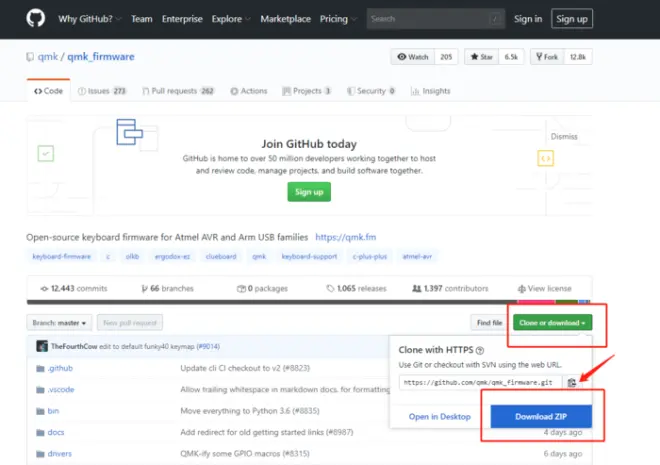The height and width of the screenshot is (465, 660).
Task: Click View license
Action: click(545, 289)
